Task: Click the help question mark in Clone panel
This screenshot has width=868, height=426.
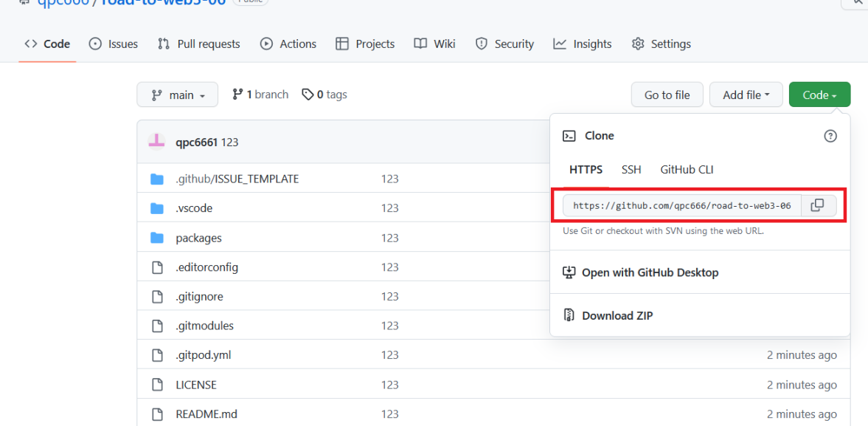Action: 830,136
